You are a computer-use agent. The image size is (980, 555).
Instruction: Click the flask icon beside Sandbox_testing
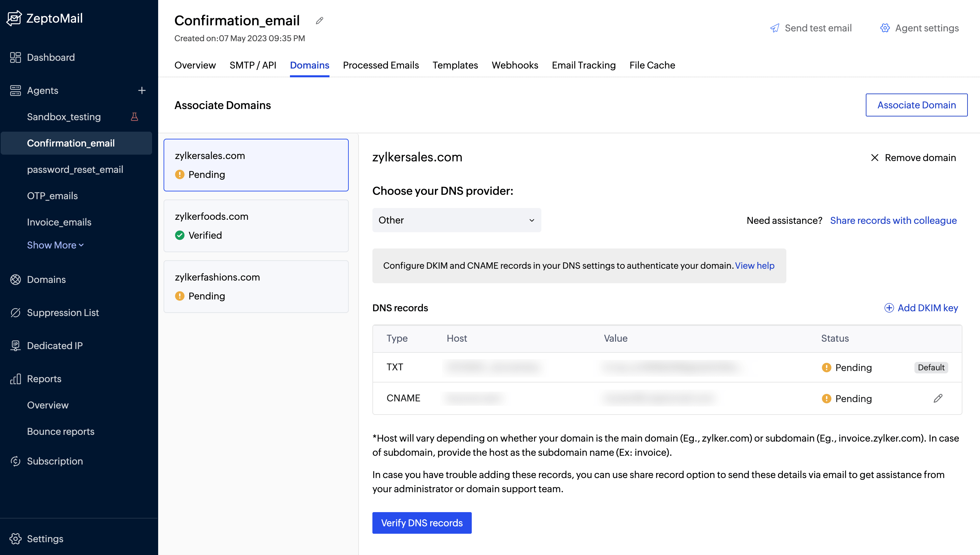[x=134, y=117]
